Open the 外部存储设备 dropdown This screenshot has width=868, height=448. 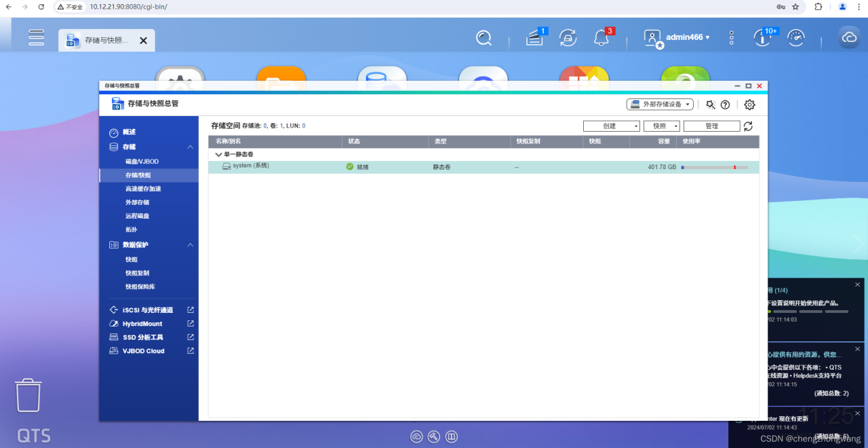click(x=660, y=105)
